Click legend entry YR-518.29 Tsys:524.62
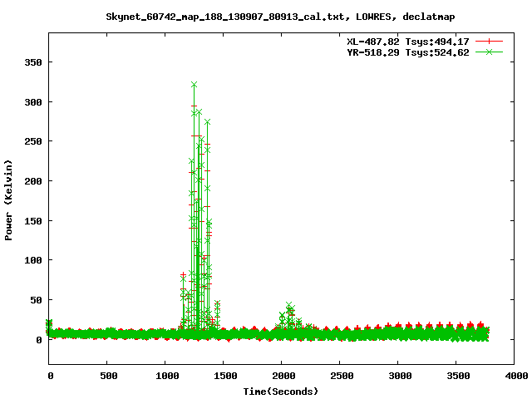The width and height of the screenshot is (532, 399). [x=408, y=52]
